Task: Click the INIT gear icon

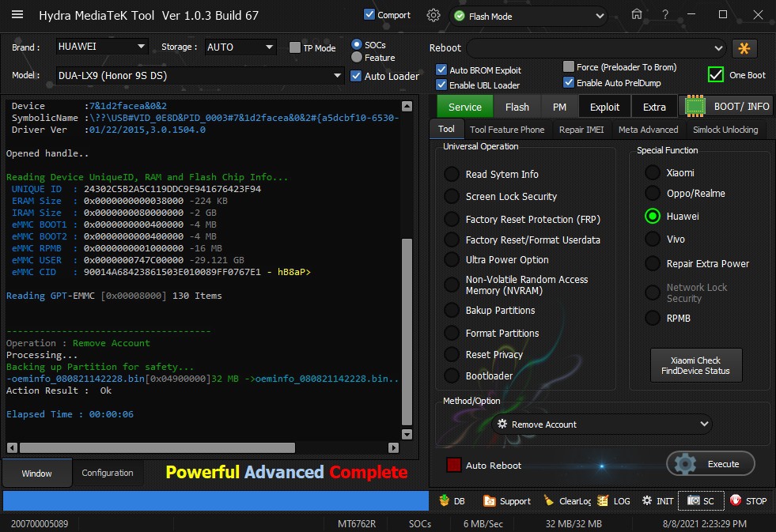Action: tap(647, 500)
